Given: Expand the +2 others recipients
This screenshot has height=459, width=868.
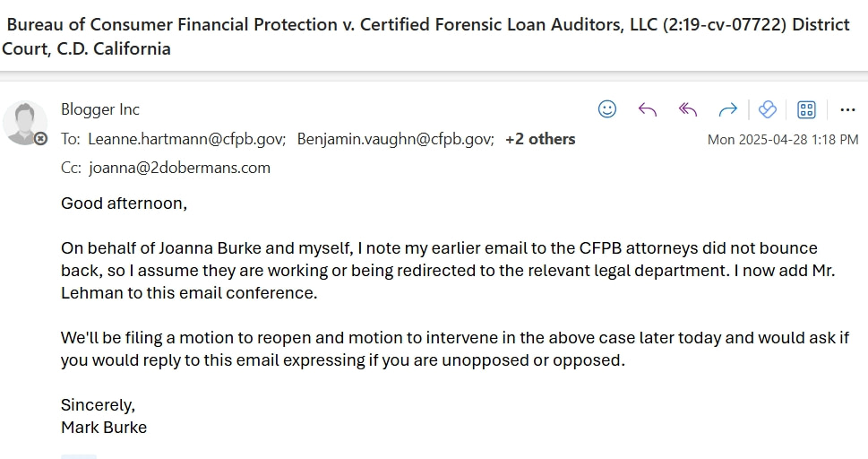Looking at the screenshot, I should click(x=540, y=139).
